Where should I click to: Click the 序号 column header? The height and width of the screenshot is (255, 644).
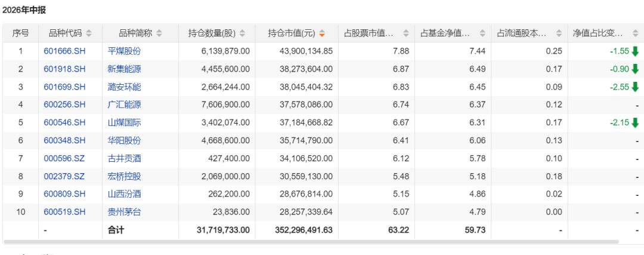pyautogui.click(x=20, y=33)
